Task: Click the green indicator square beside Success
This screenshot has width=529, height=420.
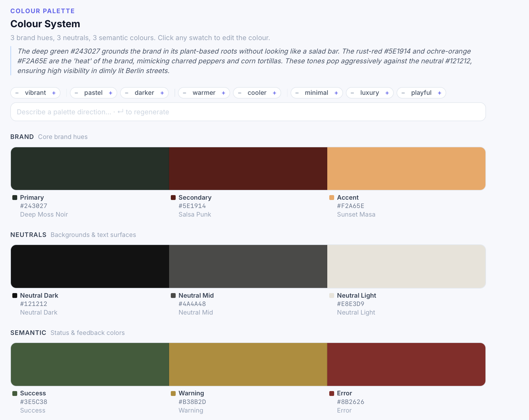Action: tap(15, 393)
